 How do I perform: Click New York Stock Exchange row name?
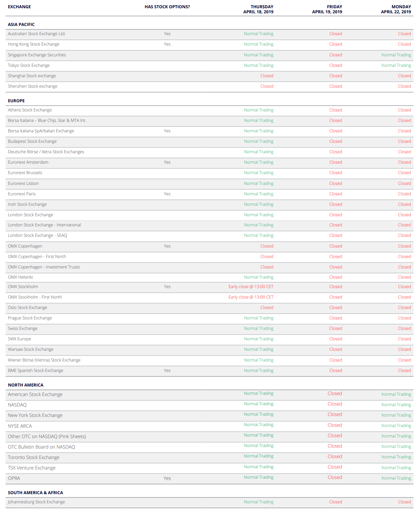(35, 415)
